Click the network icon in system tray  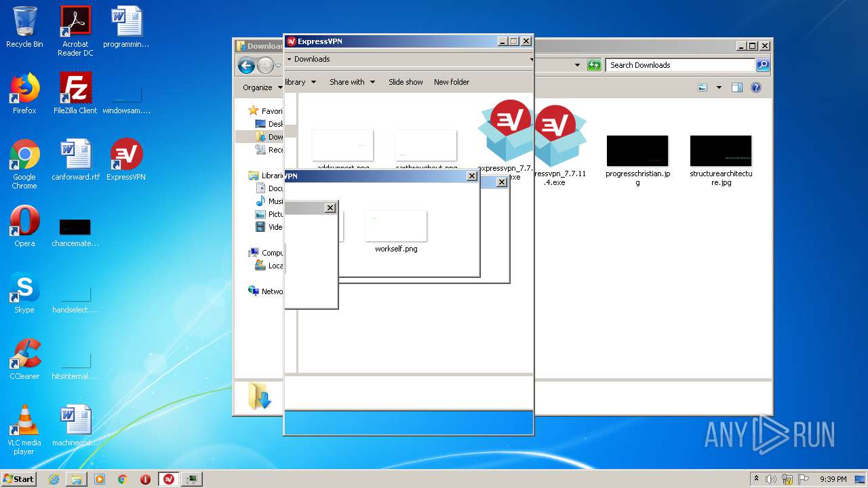click(788, 479)
